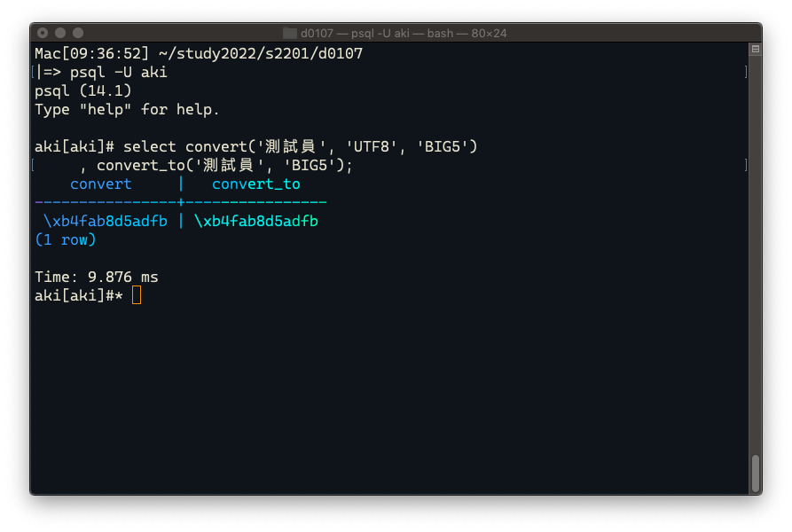This screenshot has width=792, height=532.
Task: Zoom the Terminal window with the third title-bar button
Action: (x=78, y=33)
